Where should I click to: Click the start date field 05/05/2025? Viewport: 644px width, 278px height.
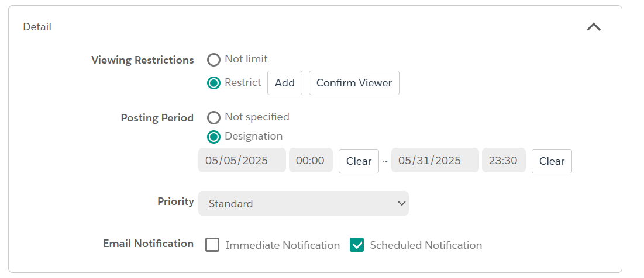(x=242, y=161)
